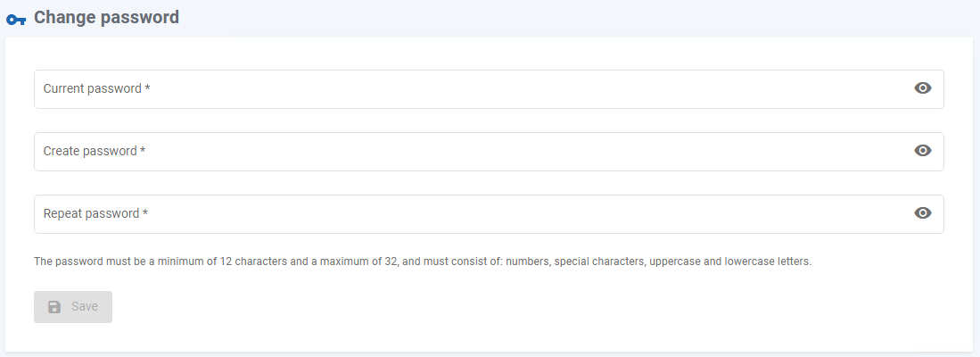Viewport: 980px width, 357px height.
Task: Click the "Repeat password" label text
Action: coord(91,214)
